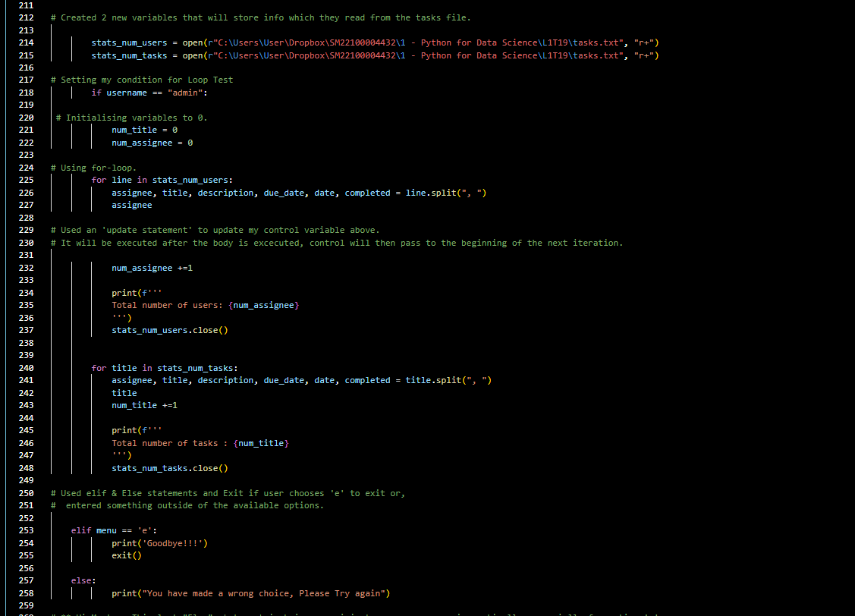This screenshot has width=855, height=616.
Task: Click stats_num_tasks.close() on line 248
Action: pyautogui.click(x=170, y=467)
